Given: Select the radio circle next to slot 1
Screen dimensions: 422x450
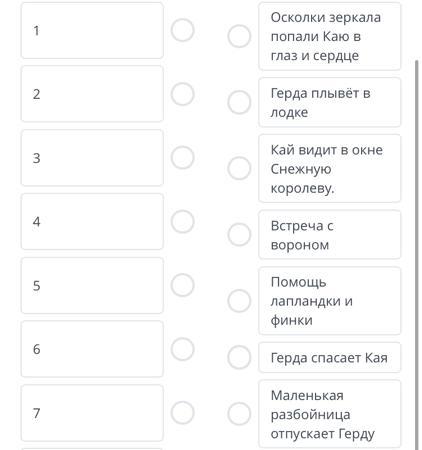Looking at the screenshot, I should (182, 30).
